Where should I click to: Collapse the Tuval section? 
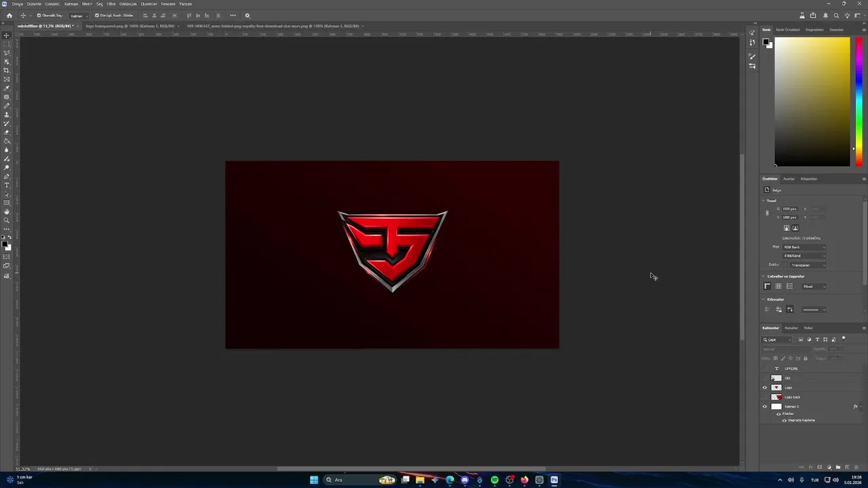point(763,201)
